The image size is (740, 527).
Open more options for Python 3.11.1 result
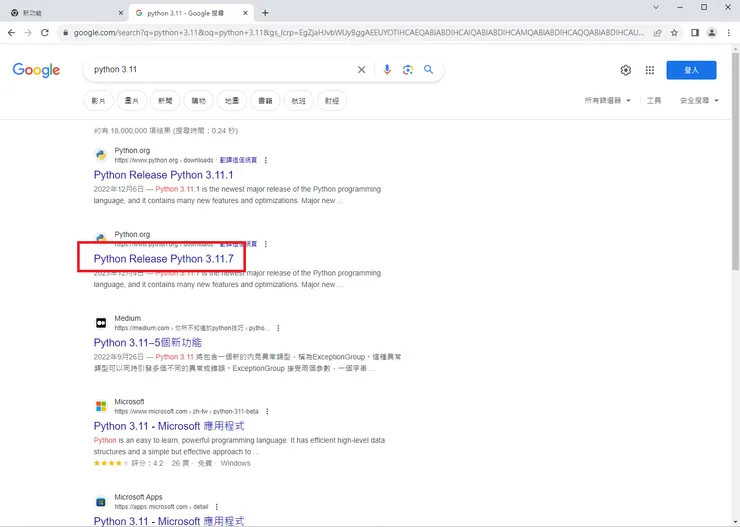pos(266,160)
